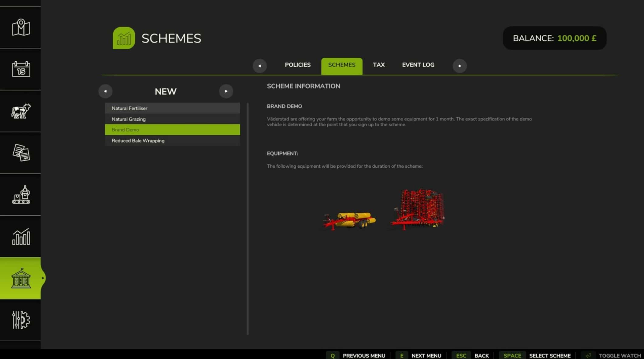Select the Brand Demo scheme
Screen dimensions: 644x359
172,130
